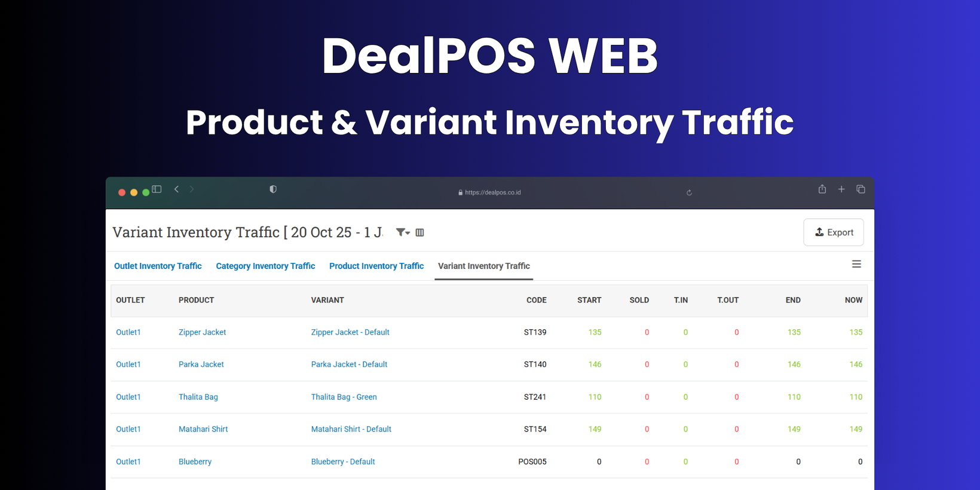Switch to Outlet Inventory Traffic tab

158,266
